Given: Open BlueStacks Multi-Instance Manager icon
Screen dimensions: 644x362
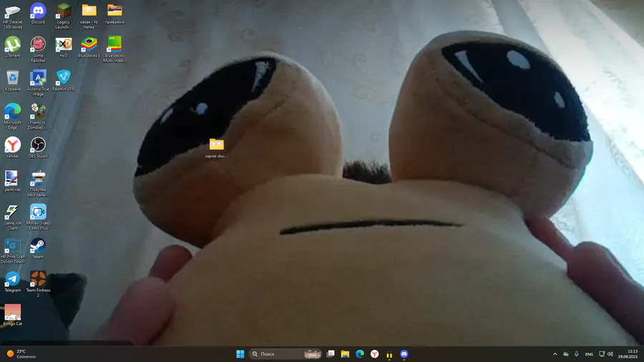Looking at the screenshot, I should tap(114, 49).
